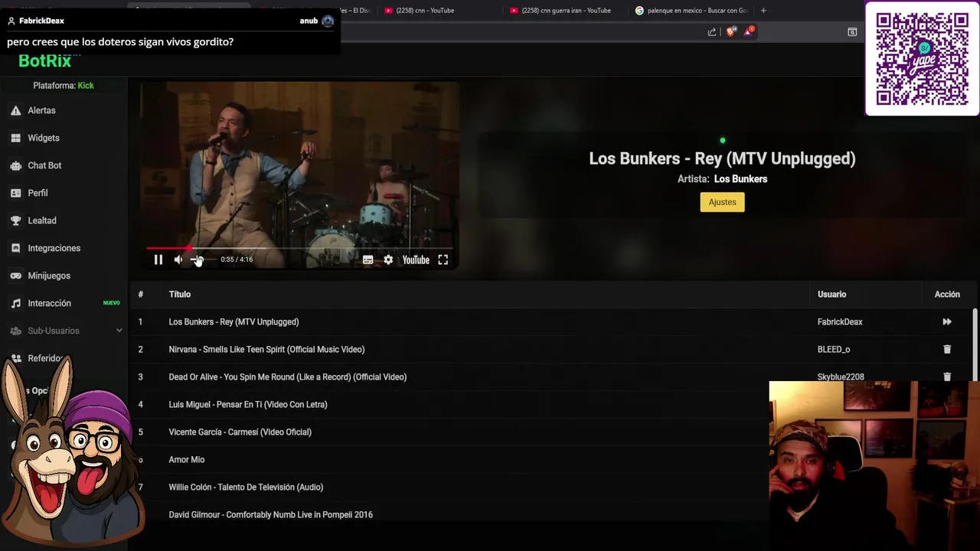The height and width of the screenshot is (551, 980).
Task: Enter fullscreen on the video player
Action: [x=443, y=259]
